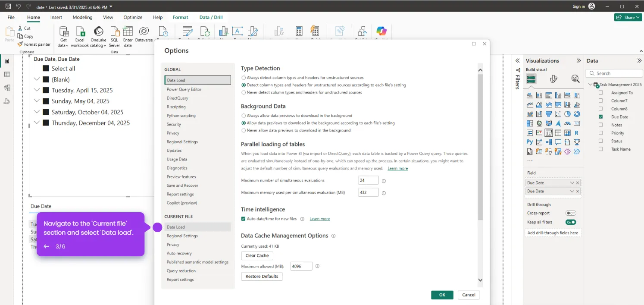Viewport: 644px width, 305px height.
Task: Select the R script visual icon
Action: [x=577, y=133]
